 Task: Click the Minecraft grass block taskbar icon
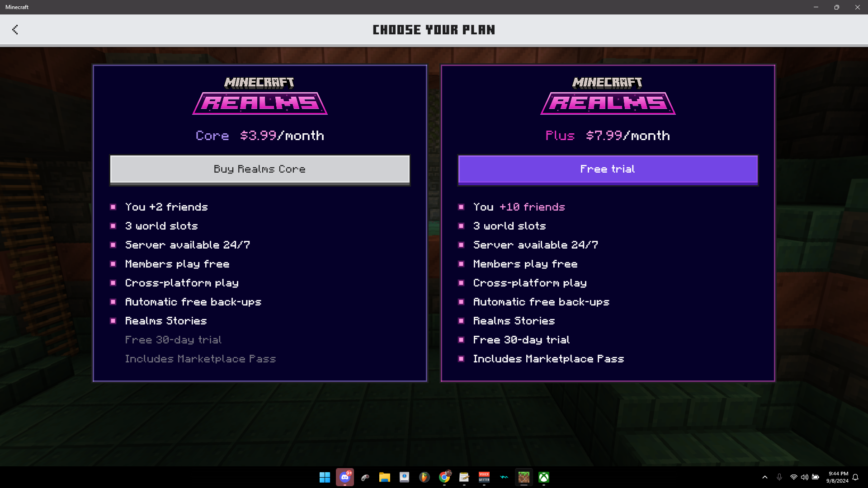click(x=524, y=477)
